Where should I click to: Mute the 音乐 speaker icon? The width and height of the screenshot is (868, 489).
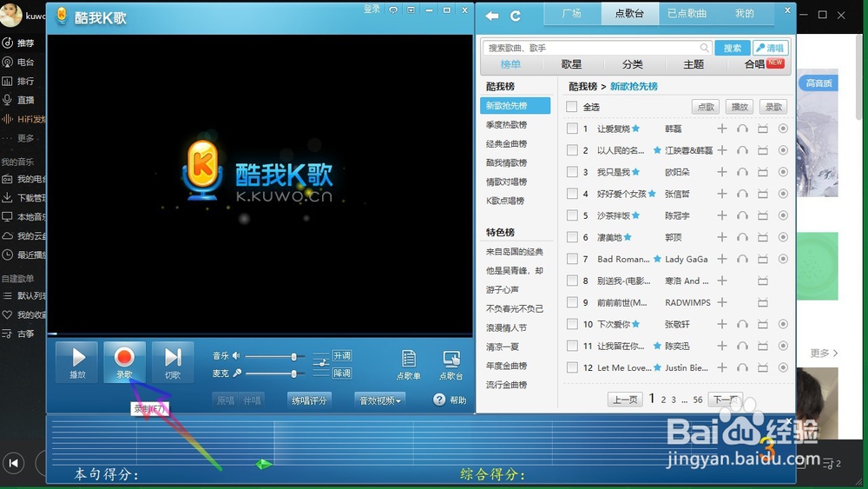click(236, 356)
